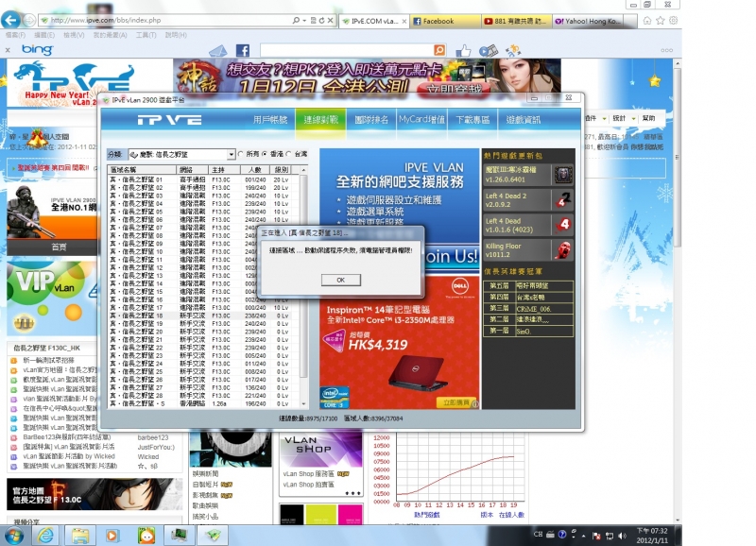This screenshot has width=756, height=546.
Task: Click the Windows Start orb on the taskbar
Action: pos(13,537)
